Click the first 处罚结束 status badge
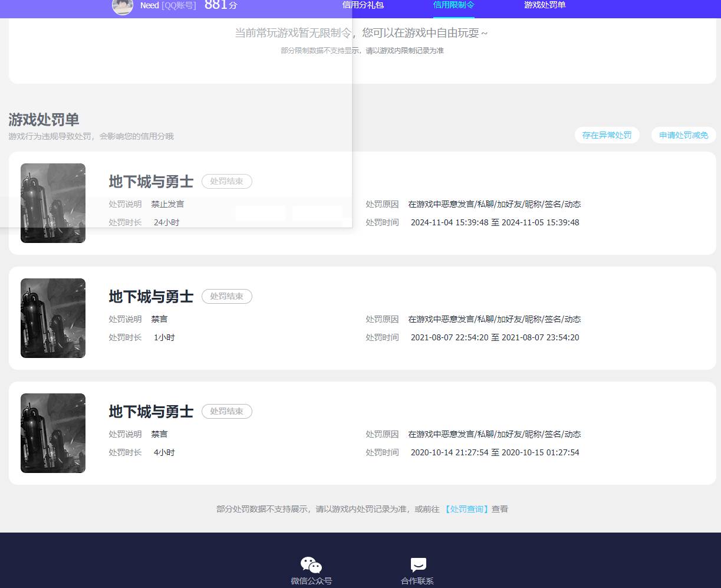The image size is (721, 588). (227, 181)
